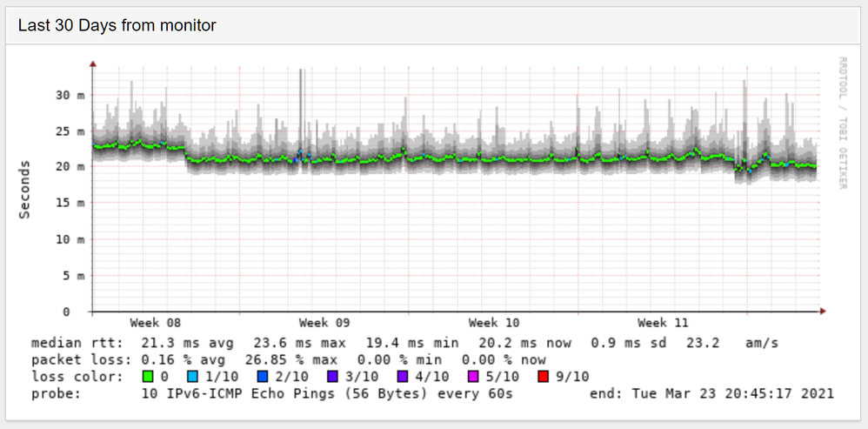Click the "21.3 ms avg" median rtt value

click(187, 343)
